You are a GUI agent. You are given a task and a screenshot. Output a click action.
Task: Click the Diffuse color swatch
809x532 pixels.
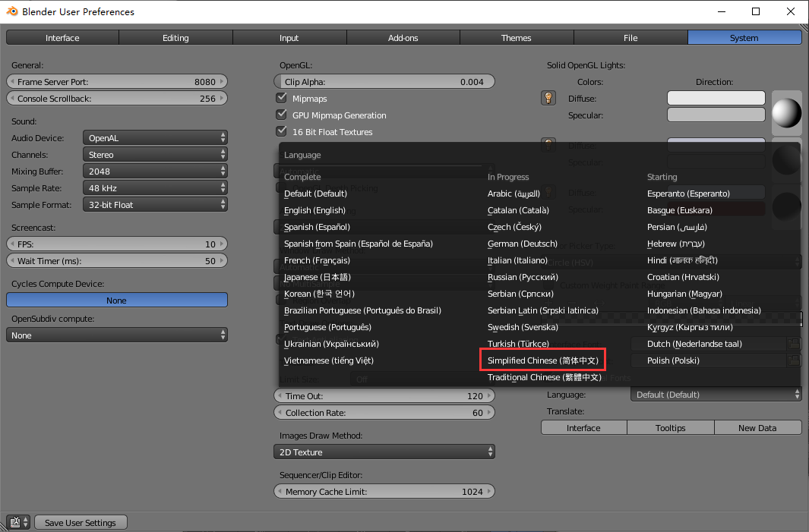click(716, 98)
